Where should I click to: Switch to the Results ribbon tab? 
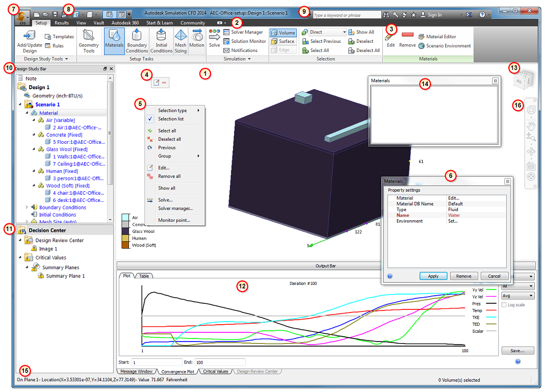[x=62, y=23]
